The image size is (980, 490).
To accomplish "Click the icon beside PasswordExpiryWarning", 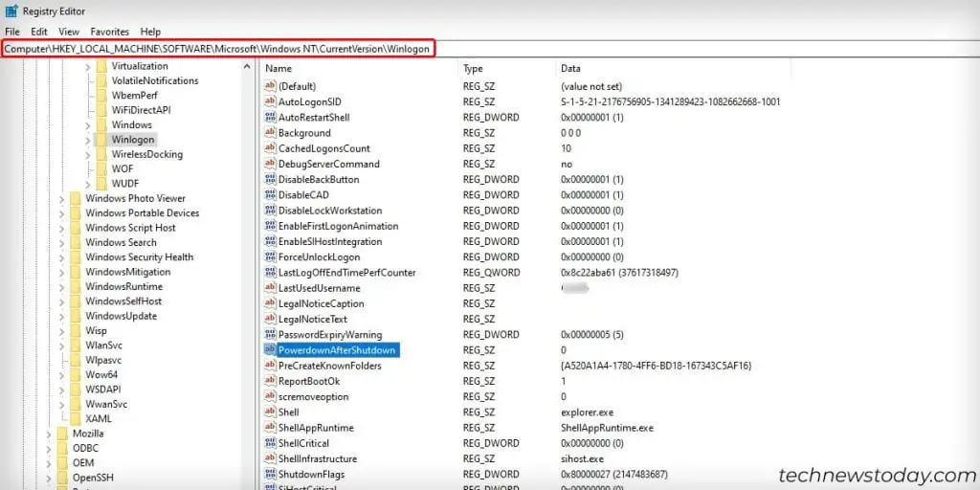I will pos(270,334).
